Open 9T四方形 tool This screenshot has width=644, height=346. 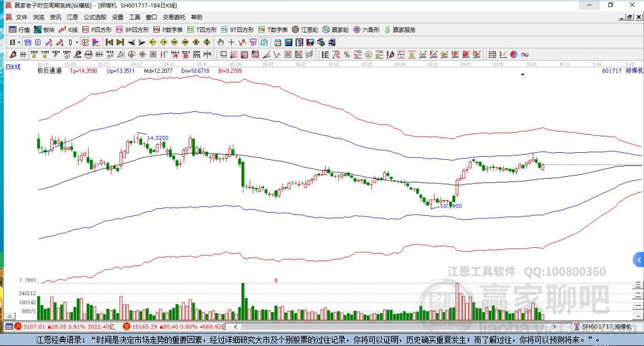[237, 30]
